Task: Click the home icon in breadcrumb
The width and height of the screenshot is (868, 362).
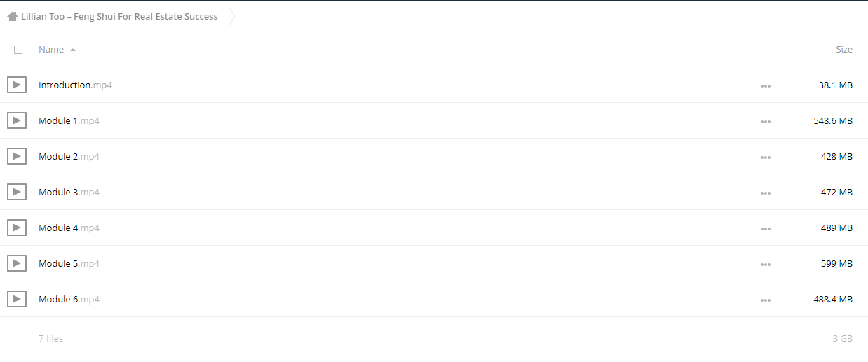Action: point(13,16)
